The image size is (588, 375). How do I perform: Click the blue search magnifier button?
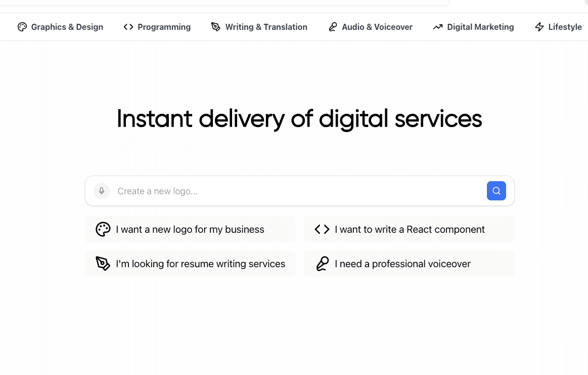pyautogui.click(x=496, y=191)
